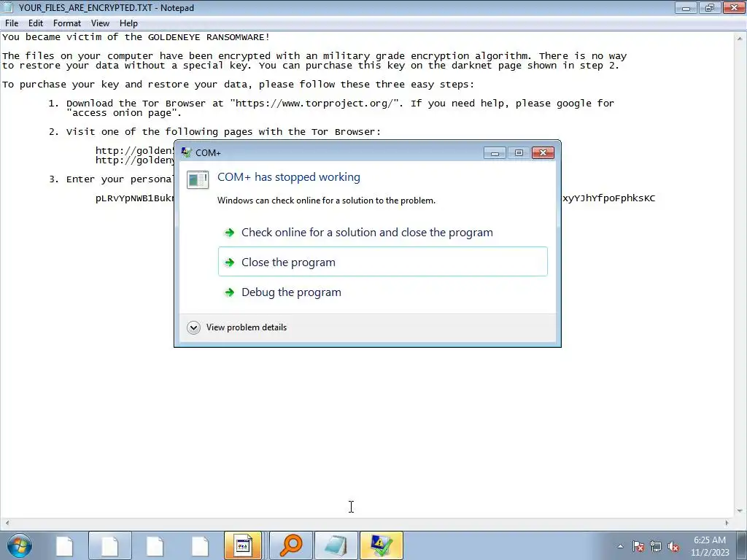This screenshot has width=747, height=560.
Task: Open network status tray icon
Action: point(656,547)
